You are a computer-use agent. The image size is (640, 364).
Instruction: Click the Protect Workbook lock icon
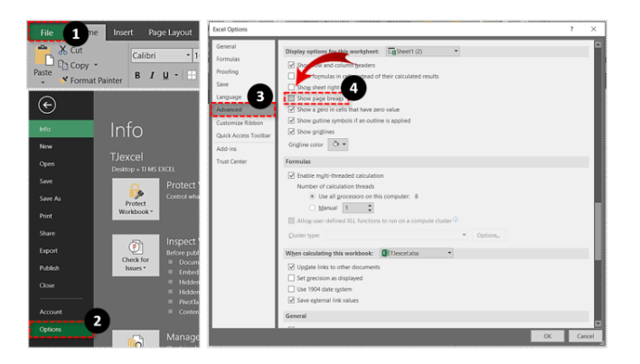[136, 191]
